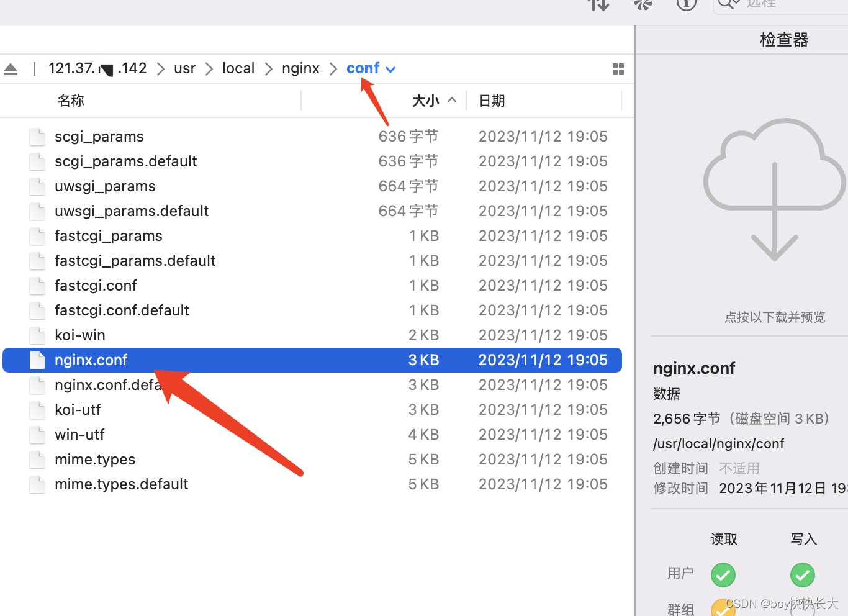The height and width of the screenshot is (616, 848).
Task: Click the file icon of win-utf
Action: pos(37,435)
